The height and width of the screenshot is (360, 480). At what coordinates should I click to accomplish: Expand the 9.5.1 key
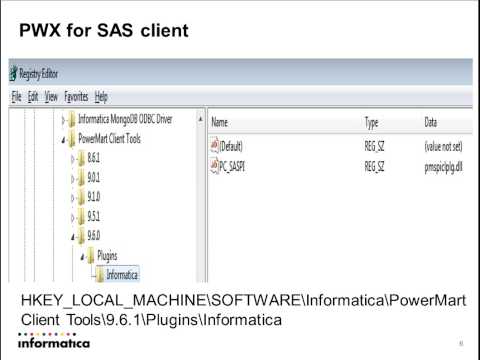click(x=73, y=218)
